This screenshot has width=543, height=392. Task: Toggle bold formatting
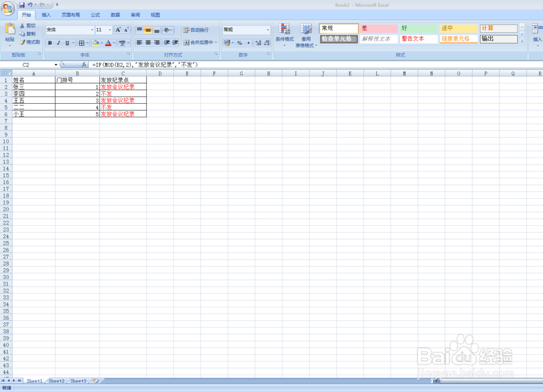(x=50, y=43)
